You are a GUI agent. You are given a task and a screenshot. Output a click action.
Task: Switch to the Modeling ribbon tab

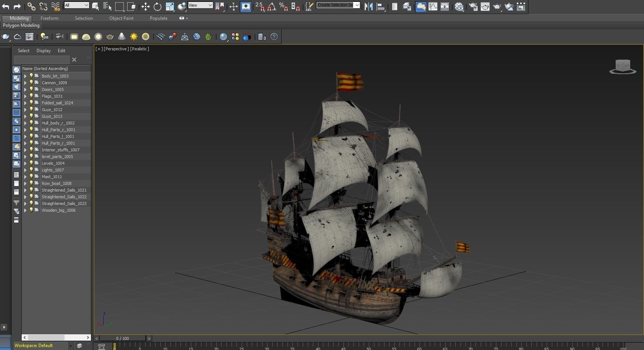(x=19, y=18)
